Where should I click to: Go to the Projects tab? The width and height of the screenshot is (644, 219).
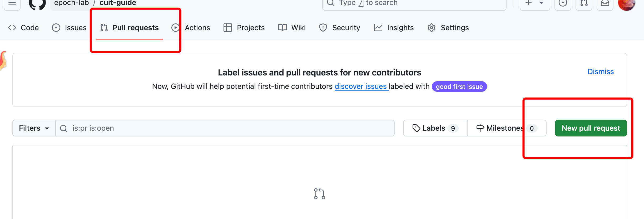pos(244,28)
